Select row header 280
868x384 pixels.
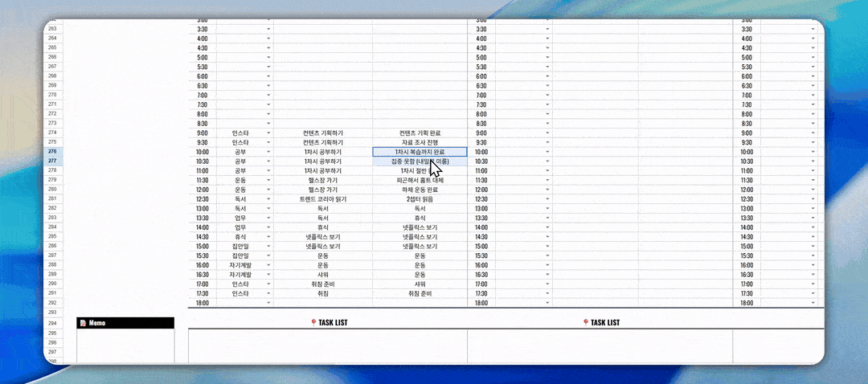click(53, 189)
